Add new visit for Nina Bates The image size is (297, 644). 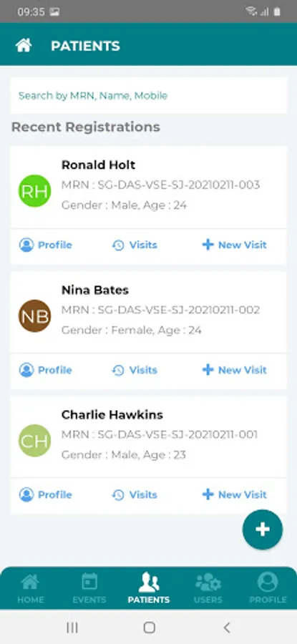pyautogui.click(x=235, y=370)
